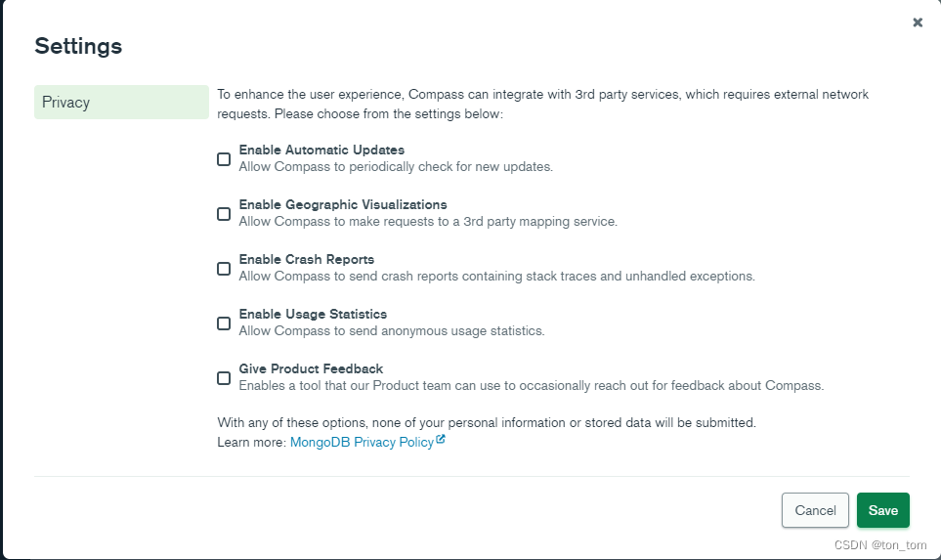Viewport: 941px width, 560px height.
Task: Turn on the Enable Usage Statistics checkbox
Action: [x=224, y=323]
